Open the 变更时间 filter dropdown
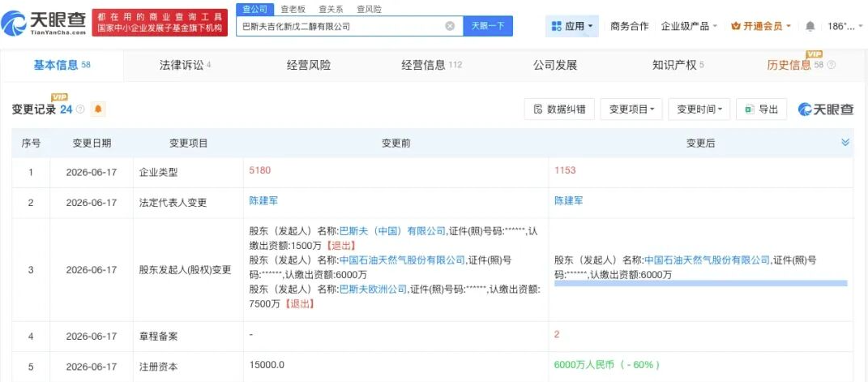 (x=699, y=109)
